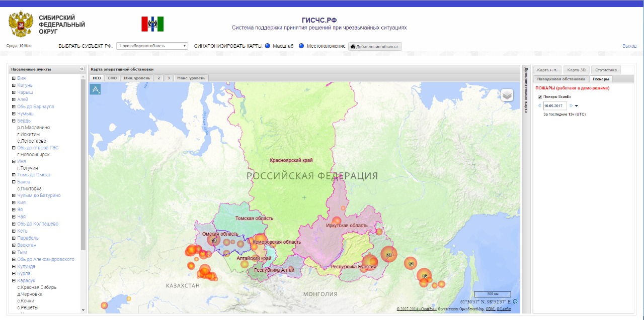The width and height of the screenshot is (644, 320).
Task: Open the map layers switcher
Action: [507, 95]
